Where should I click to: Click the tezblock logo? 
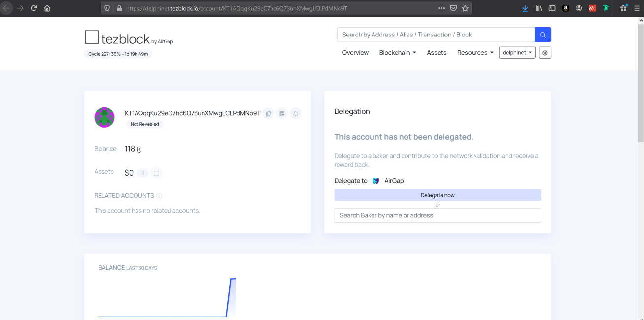coord(117,38)
